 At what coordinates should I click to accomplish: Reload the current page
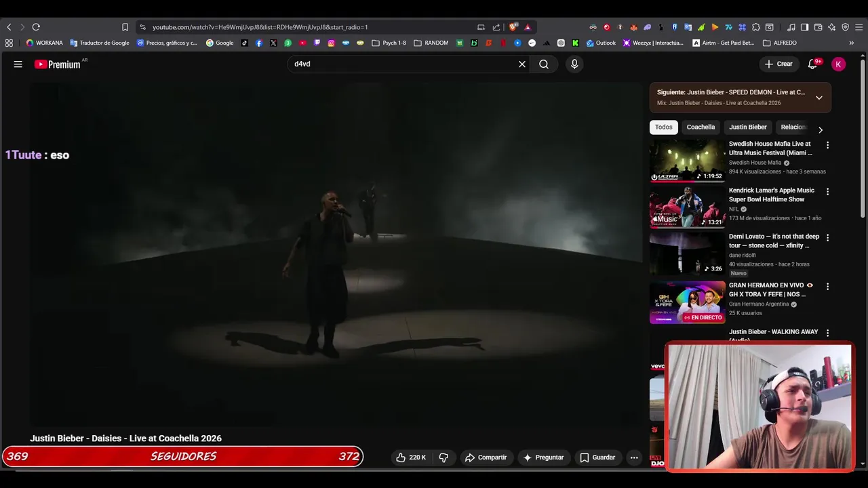tap(36, 27)
